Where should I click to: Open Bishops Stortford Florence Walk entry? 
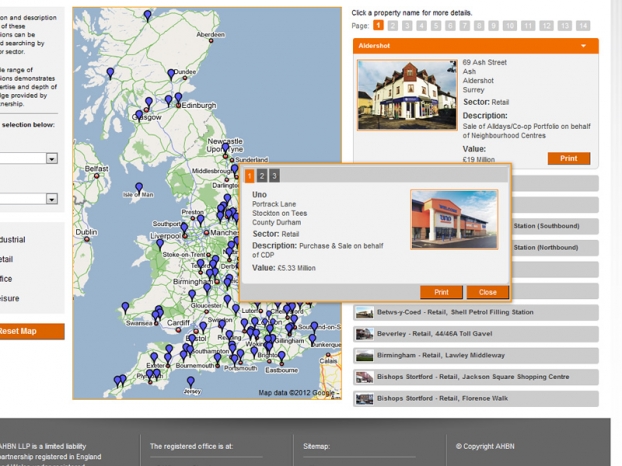pyautogui.click(x=476, y=399)
